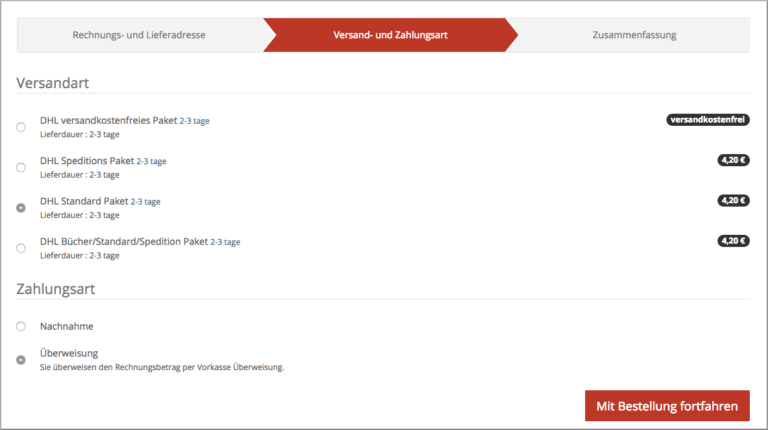Open the Versand- und Zahlungsart step

(390, 35)
